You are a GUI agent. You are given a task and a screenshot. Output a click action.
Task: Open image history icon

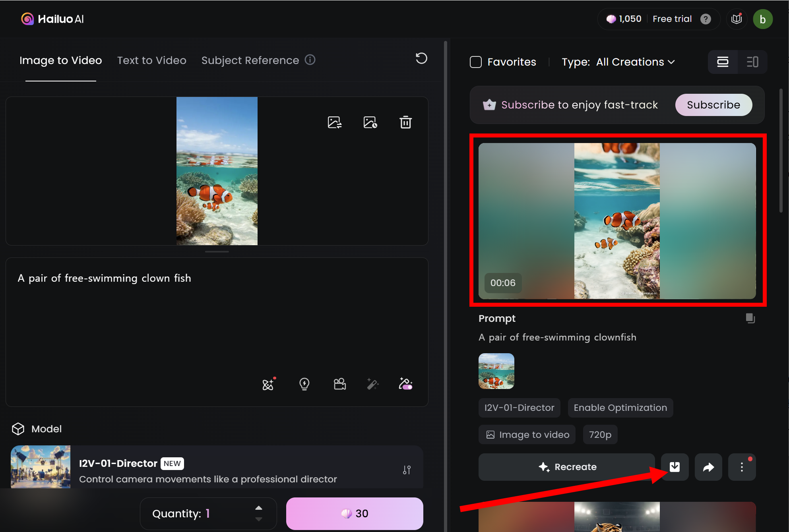pyautogui.click(x=370, y=122)
